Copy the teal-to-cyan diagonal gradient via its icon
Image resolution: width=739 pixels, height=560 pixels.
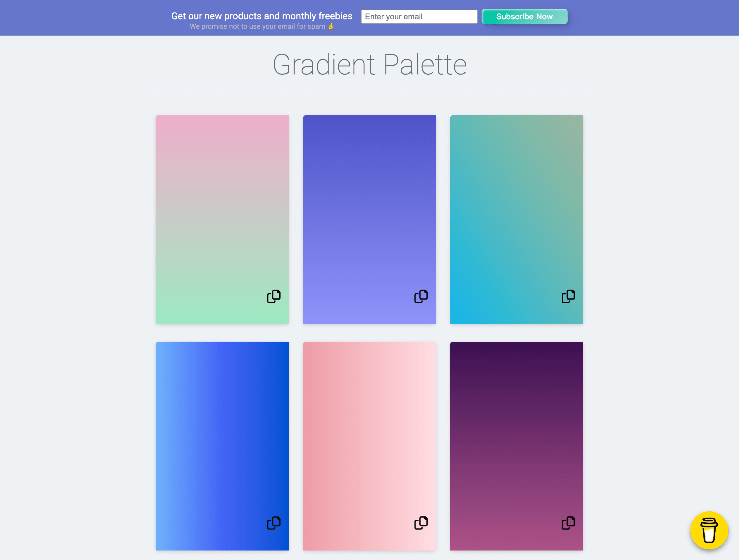[x=568, y=296]
